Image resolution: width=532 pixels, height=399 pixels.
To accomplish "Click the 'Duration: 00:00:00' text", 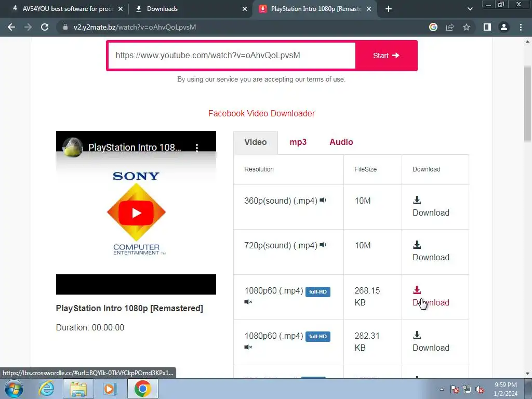I will pos(90,327).
